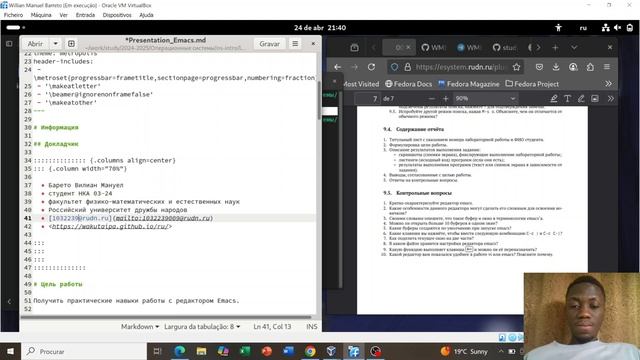Switch the keyboard layout indicator ru
This screenshot has width=640, height=360.
[x=583, y=28]
